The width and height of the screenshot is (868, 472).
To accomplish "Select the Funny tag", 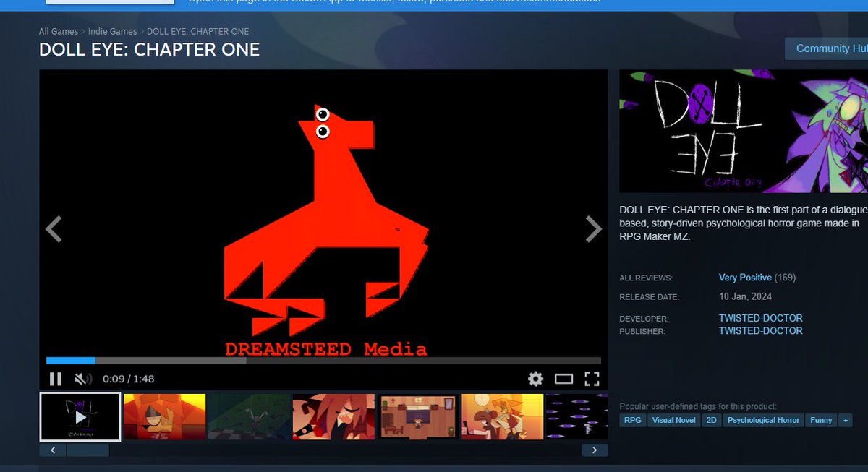I will click(821, 420).
